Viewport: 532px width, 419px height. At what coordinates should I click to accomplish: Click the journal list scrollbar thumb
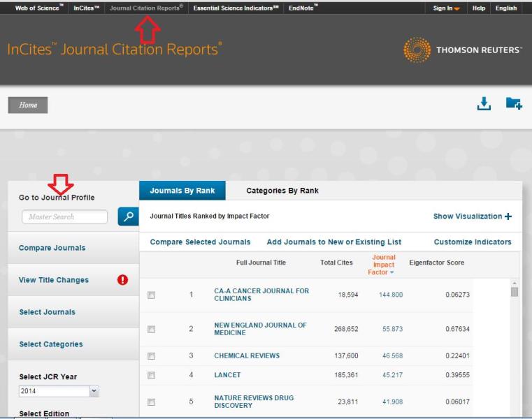click(515, 291)
